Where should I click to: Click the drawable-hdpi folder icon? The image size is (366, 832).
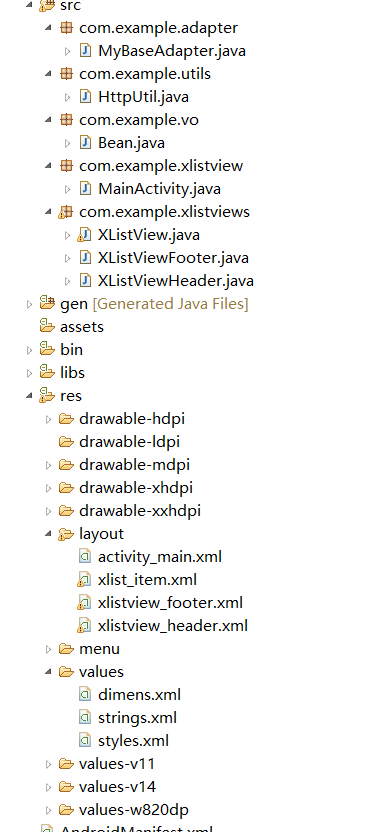(x=66, y=419)
